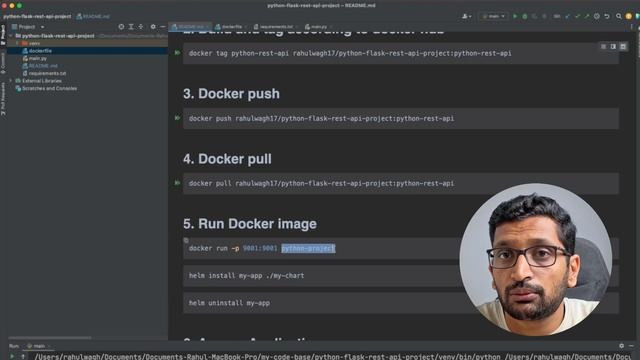Rerun main using Run panel play icon

click(x=12, y=356)
